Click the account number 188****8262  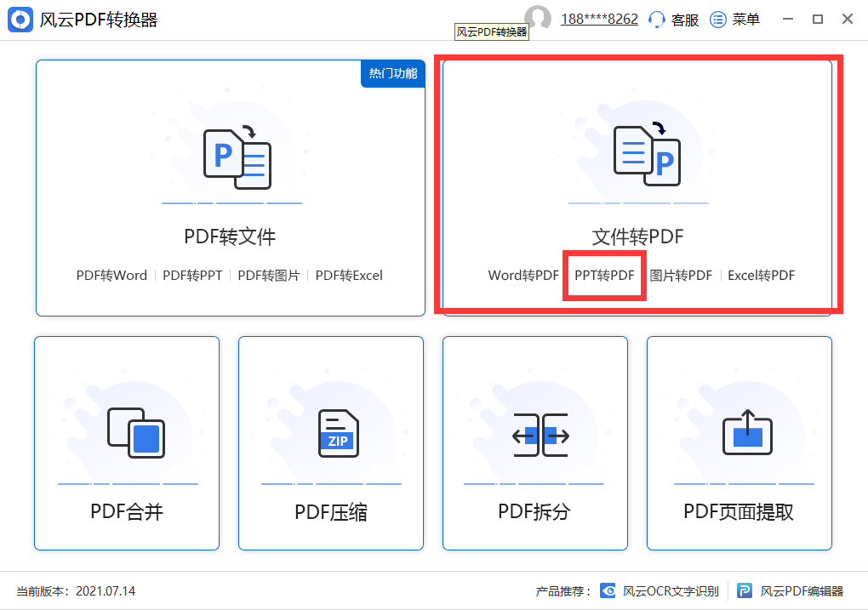(x=599, y=20)
